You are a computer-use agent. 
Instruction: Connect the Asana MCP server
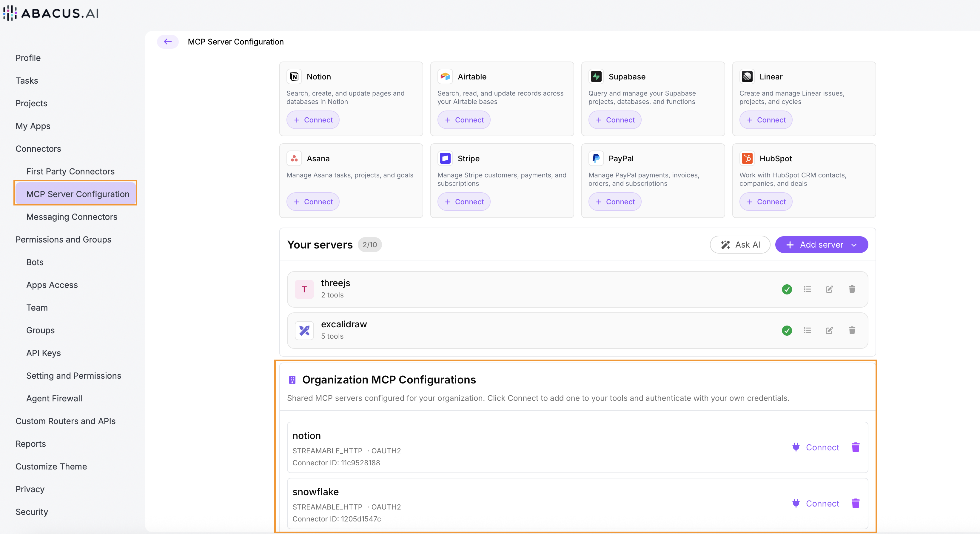pyautogui.click(x=313, y=202)
